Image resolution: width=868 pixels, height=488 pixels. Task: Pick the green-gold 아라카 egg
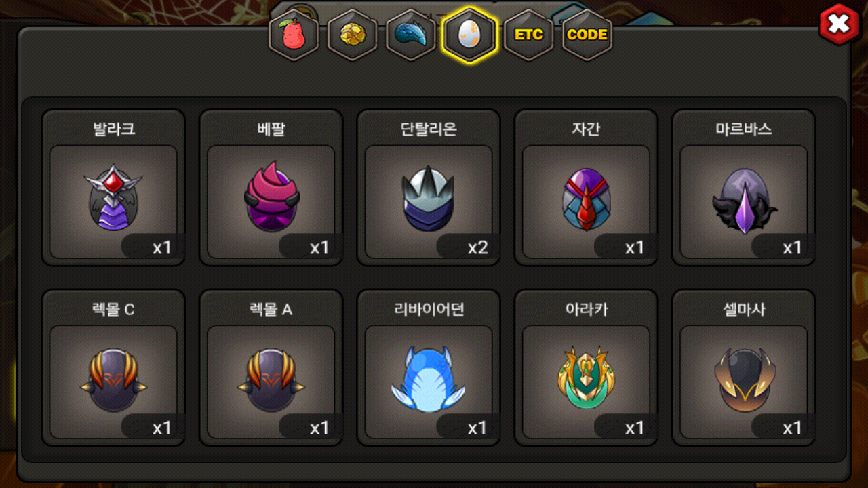[586, 380]
